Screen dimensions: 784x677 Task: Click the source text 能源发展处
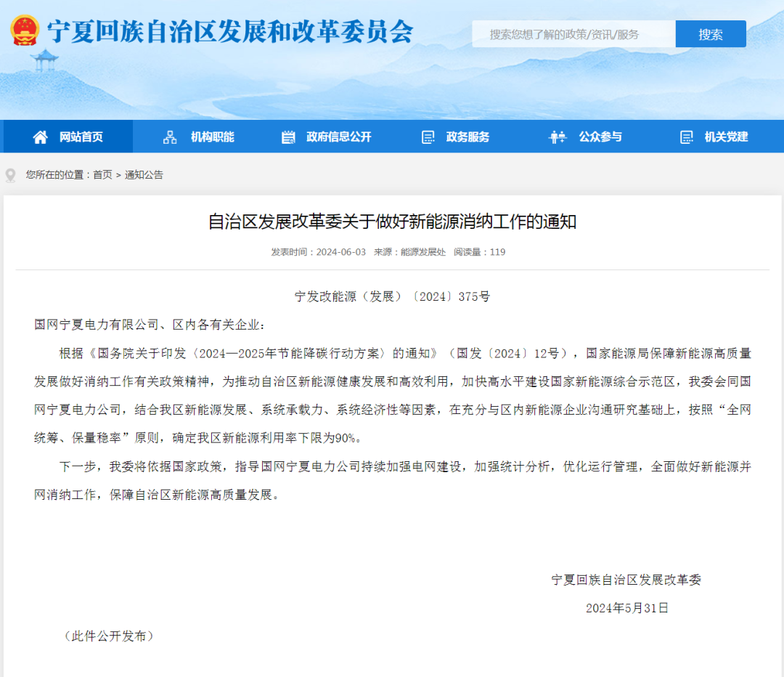click(423, 252)
